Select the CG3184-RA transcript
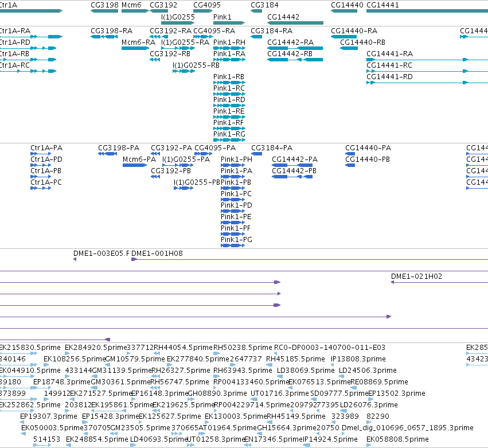The width and height of the screenshot is (488, 448). [256, 37]
